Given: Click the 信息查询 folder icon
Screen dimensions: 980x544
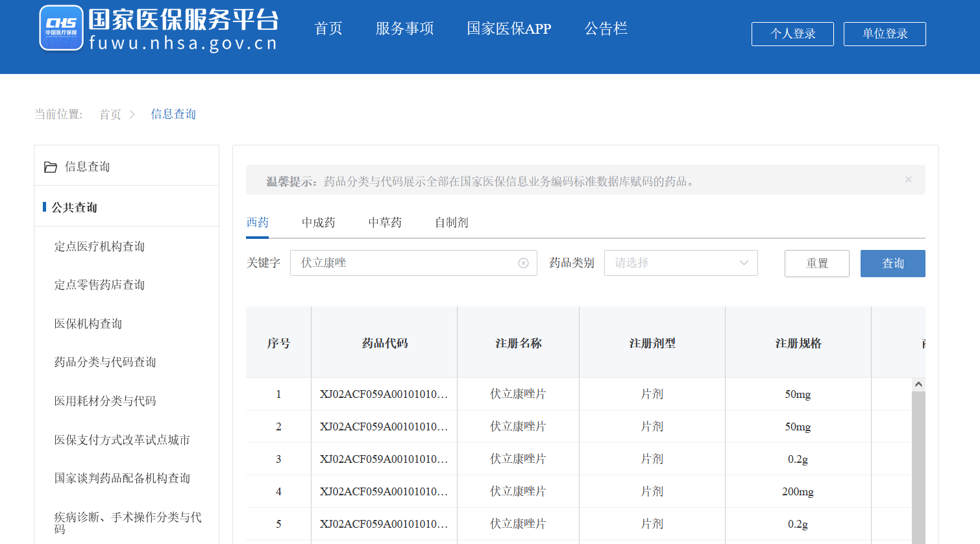Looking at the screenshot, I should tap(51, 167).
